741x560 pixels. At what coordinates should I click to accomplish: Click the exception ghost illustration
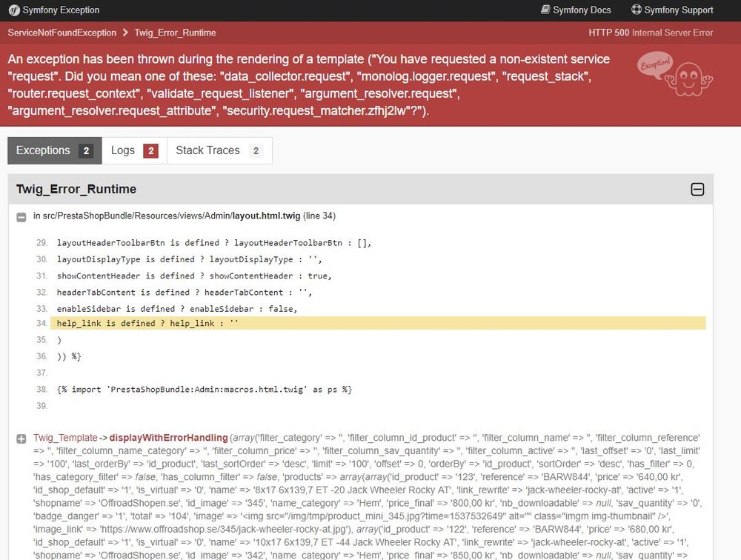coord(675,75)
